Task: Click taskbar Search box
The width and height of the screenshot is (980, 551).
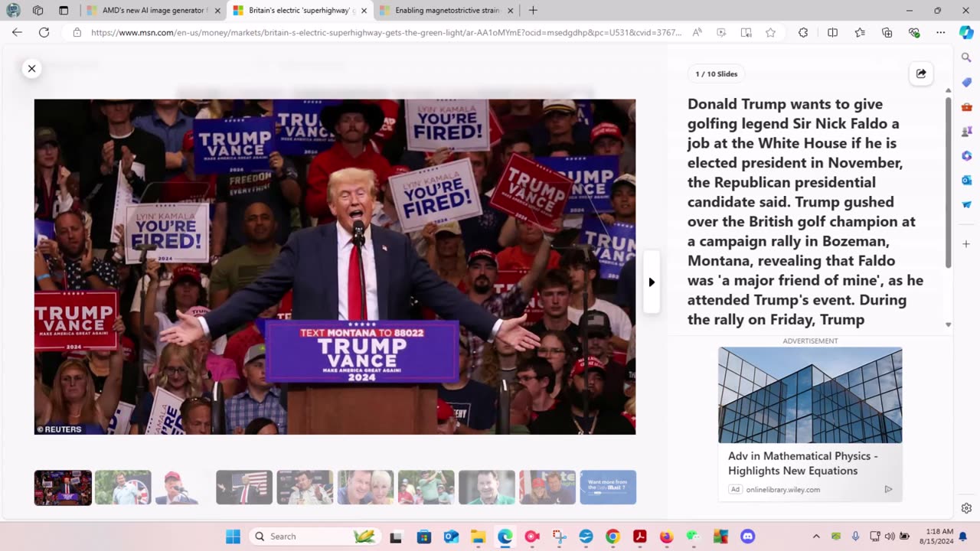Action: tap(315, 536)
